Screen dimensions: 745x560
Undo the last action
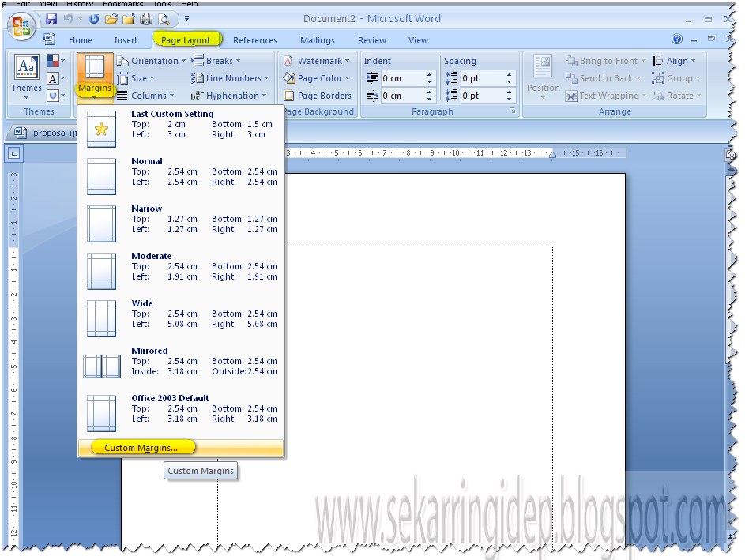tap(69, 19)
